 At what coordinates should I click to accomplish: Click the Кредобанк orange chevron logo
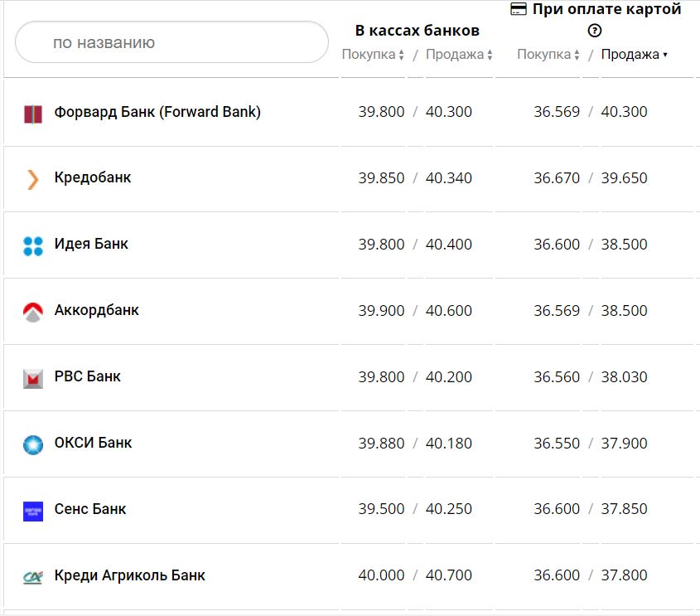32,179
